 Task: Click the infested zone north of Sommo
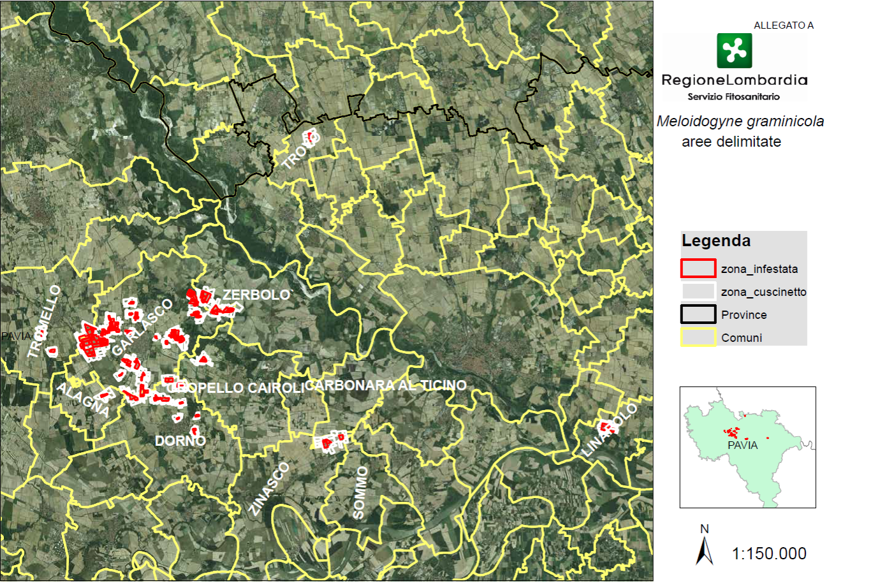(x=330, y=441)
